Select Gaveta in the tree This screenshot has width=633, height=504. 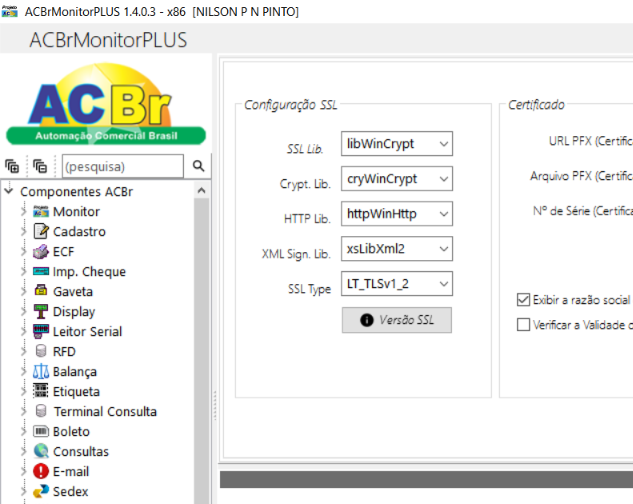click(x=73, y=291)
